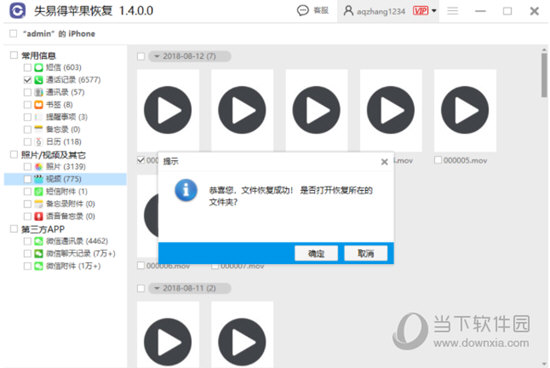Screen dimensions: 550x368
Task: Select 日历 (118) in the tree
Action: [x=64, y=142]
